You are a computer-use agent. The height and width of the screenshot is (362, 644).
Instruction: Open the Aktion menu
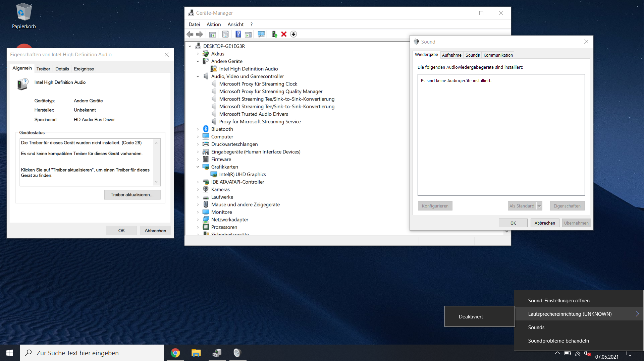point(213,24)
